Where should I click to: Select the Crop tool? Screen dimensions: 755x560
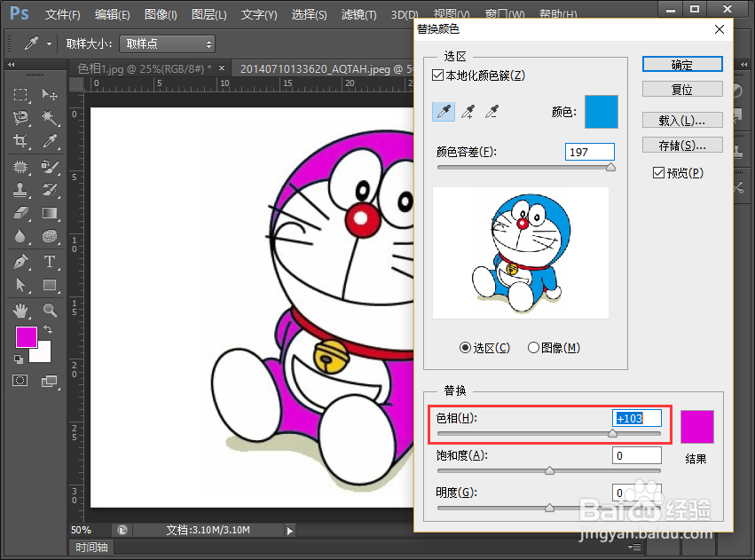pyautogui.click(x=20, y=140)
